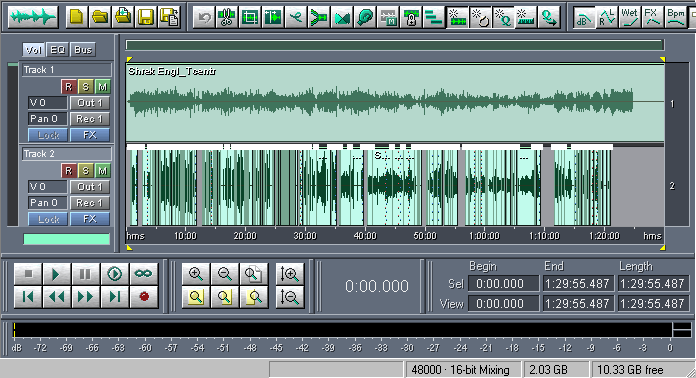The width and height of the screenshot is (696, 378).
Task: Switch to the waveform edit view
Action: point(33,17)
